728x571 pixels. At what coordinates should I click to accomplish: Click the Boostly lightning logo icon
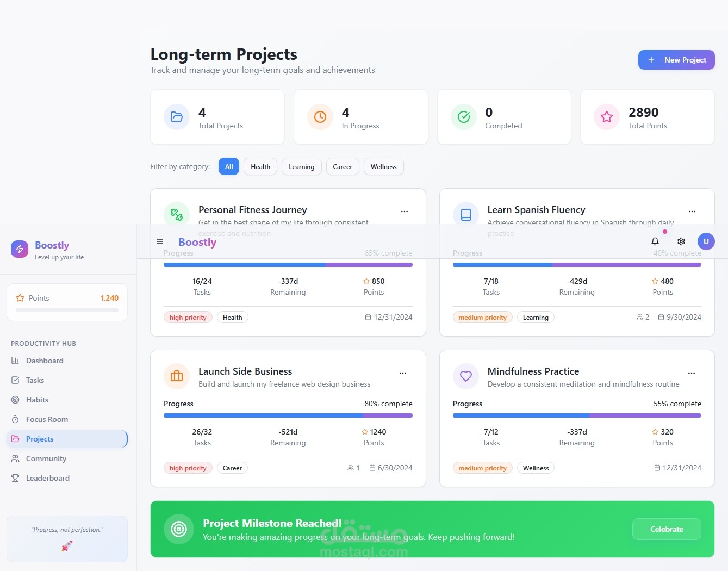point(20,249)
